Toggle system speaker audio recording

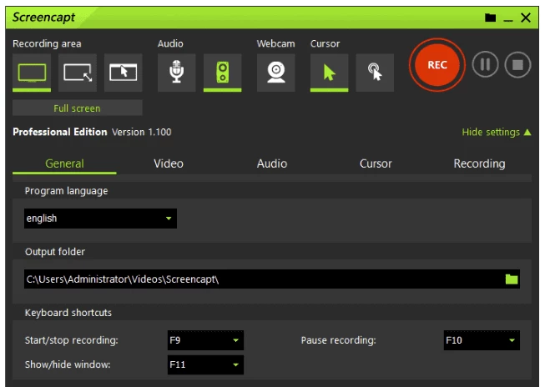pyautogui.click(x=222, y=73)
